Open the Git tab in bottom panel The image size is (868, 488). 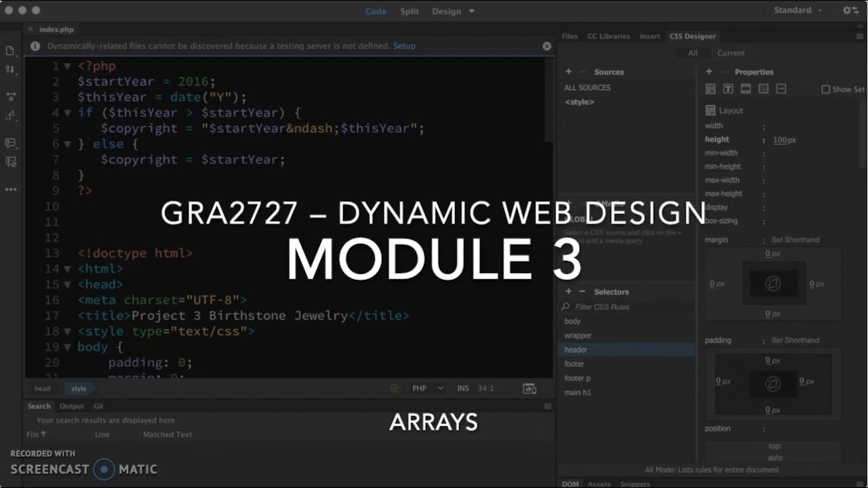[98, 407]
